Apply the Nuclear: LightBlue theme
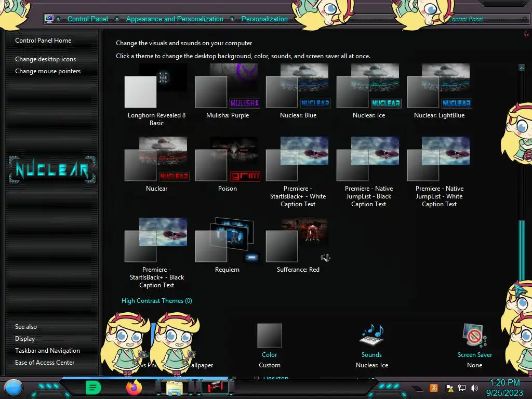This screenshot has width=532, height=399. (x=440, y=91)
